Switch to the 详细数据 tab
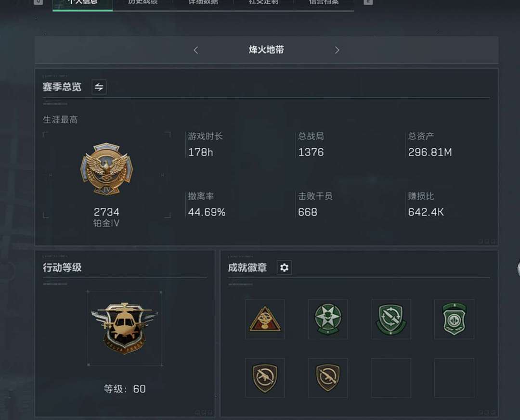 click(203, 3)
